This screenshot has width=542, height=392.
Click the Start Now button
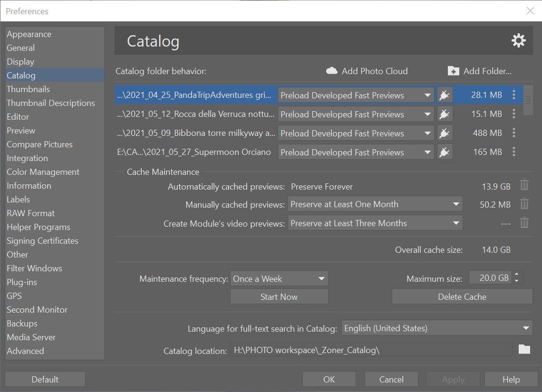[279, 297]
